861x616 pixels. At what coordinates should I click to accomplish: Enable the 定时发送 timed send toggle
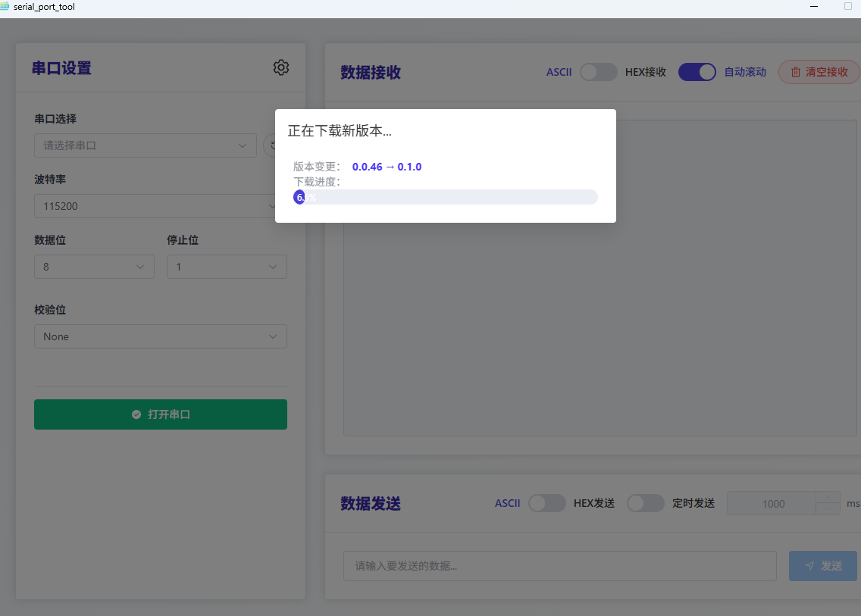coord(646,502)
